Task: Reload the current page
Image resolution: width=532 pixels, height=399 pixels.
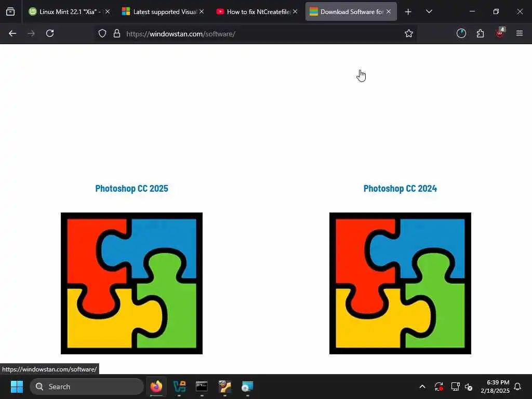Action: coord(50,33)
